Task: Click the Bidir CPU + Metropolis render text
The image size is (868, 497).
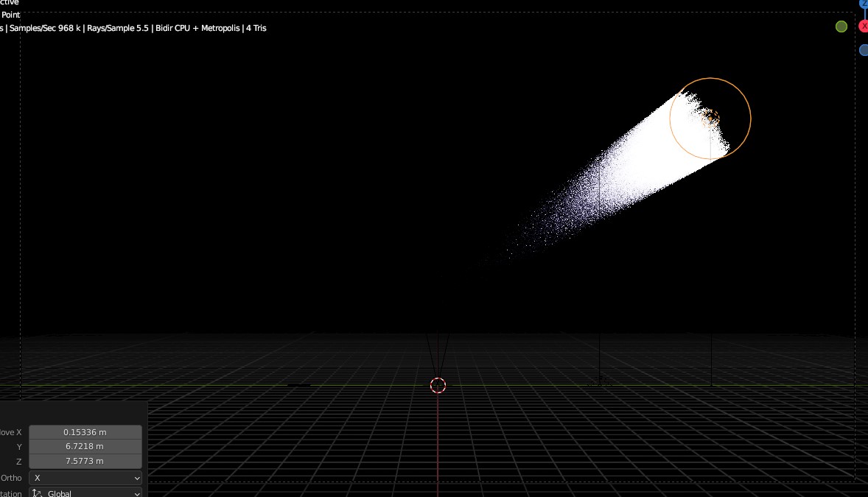Action: (x=197, y=28)
